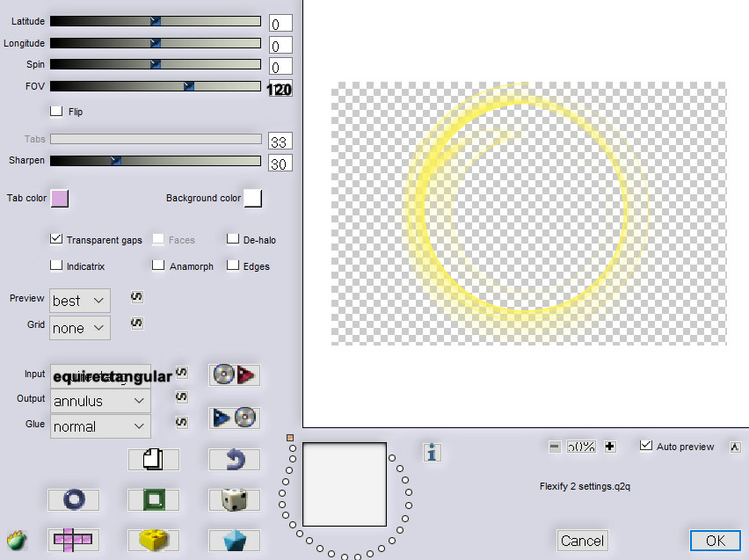
Task: Click the yellow brick icon button
Action: [x=153, y=540]
